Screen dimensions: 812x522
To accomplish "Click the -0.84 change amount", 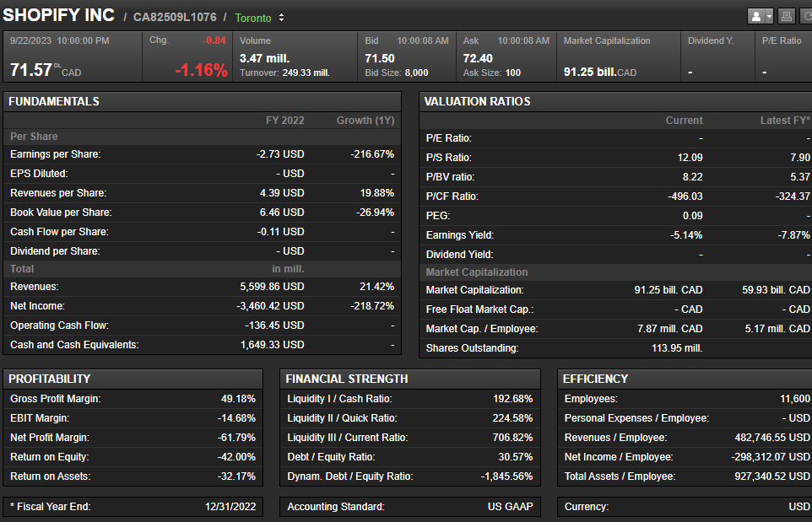I will point(214,40).
